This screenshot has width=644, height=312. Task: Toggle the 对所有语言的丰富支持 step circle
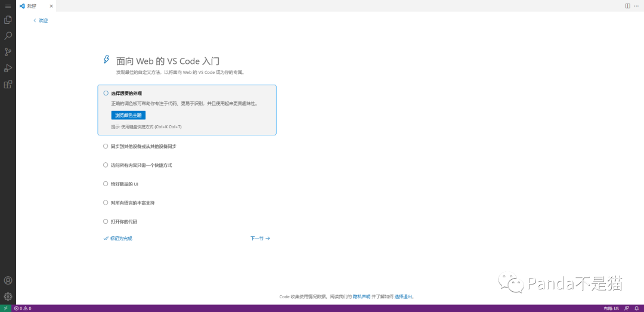click(106, 203)
